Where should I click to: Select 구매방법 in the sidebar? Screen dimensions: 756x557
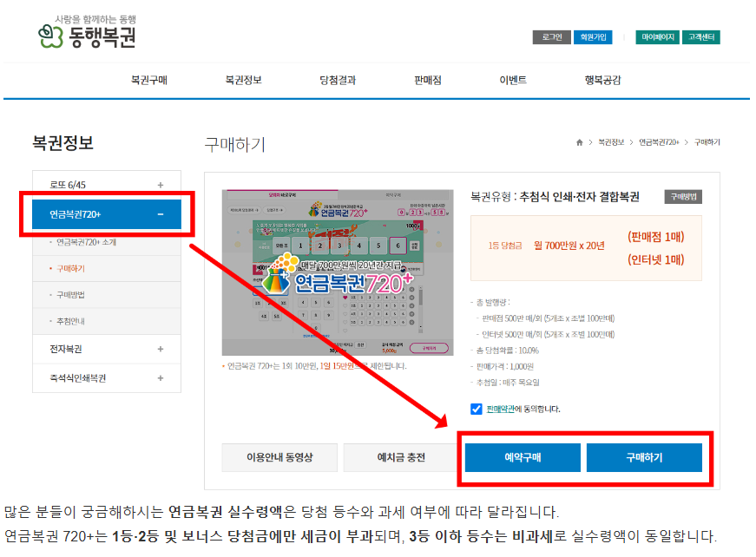(70, 295)
